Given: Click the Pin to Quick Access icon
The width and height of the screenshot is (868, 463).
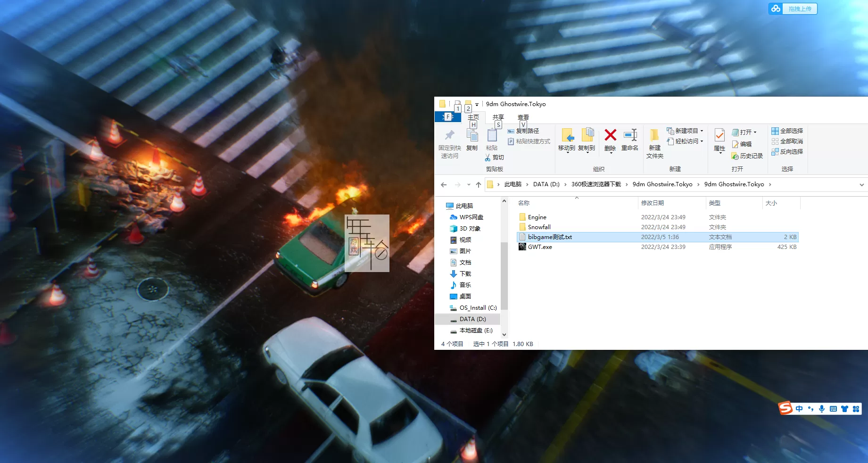Looking at the screenshot, I should pyautogui.click(x=449, y=136).
